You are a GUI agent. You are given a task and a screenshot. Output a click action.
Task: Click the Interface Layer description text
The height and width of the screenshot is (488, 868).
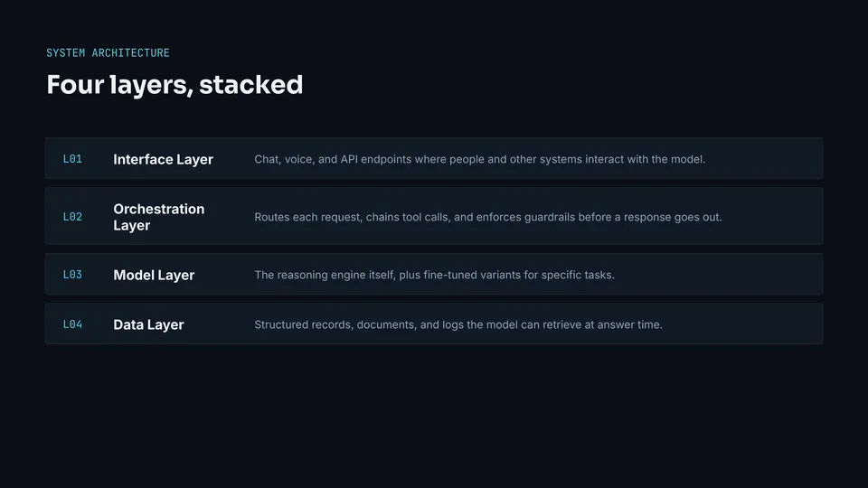480,159
